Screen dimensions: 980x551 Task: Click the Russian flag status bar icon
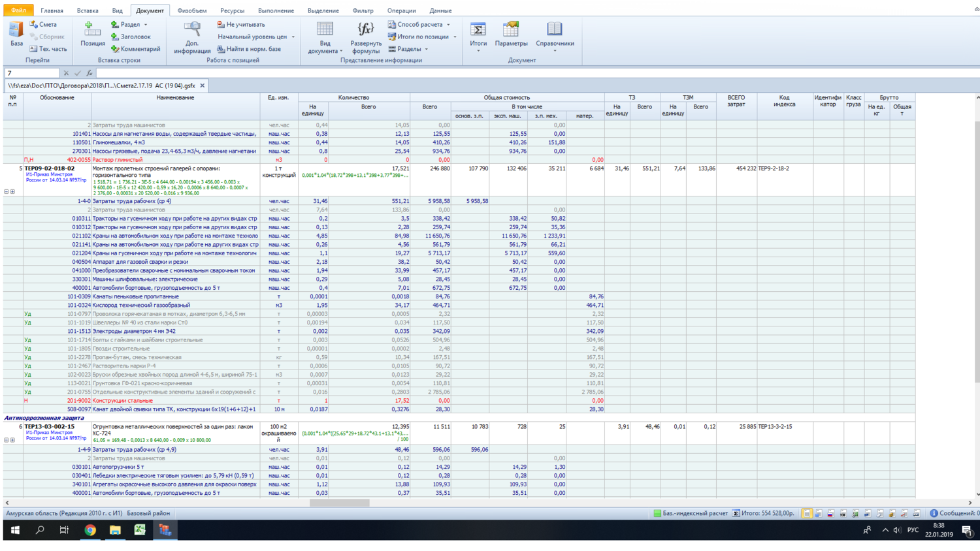[830, 514]
